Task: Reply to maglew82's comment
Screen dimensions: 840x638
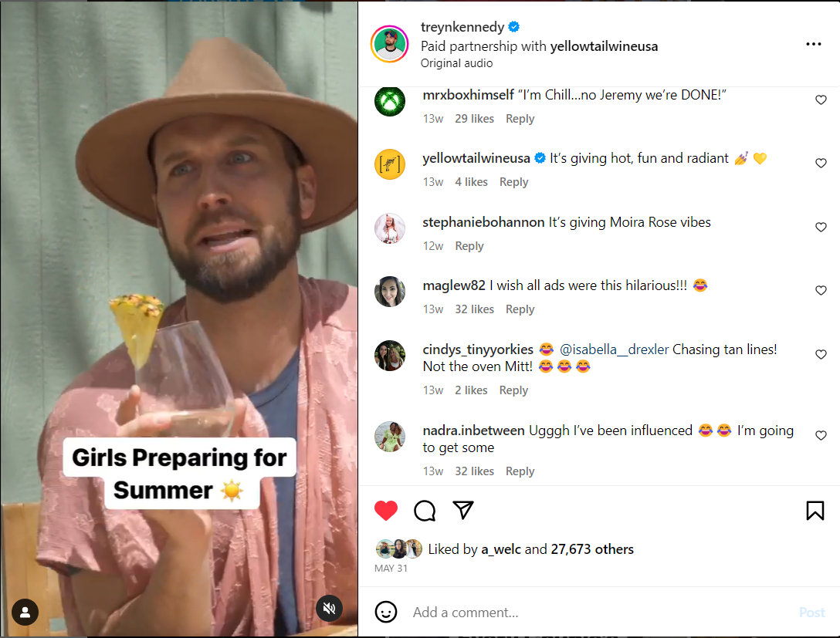Action: pyautogui.click(x=520, y=309)
